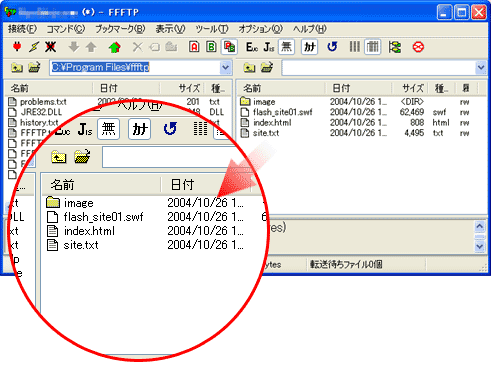Image resolution: width=491 pixels, height=371 pixels.
Task: Open the 表示(V) menu
Action: pos(170,29)
